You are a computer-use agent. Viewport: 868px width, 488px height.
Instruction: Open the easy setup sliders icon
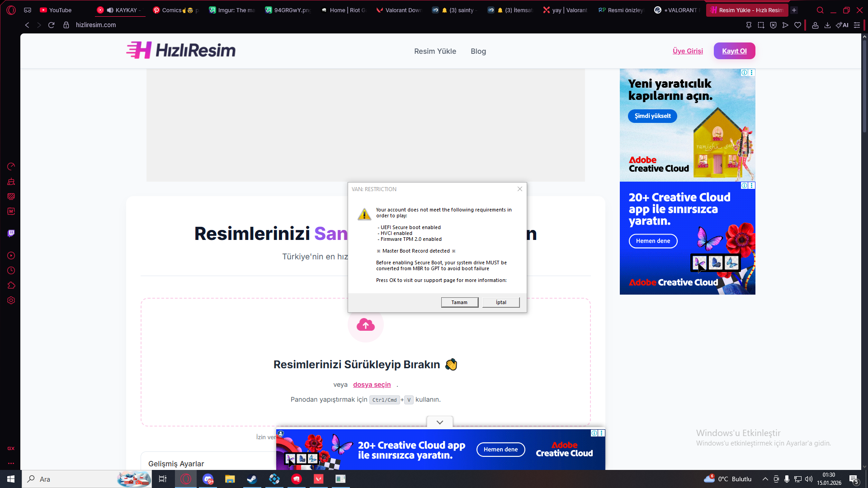tap(857, 25)
